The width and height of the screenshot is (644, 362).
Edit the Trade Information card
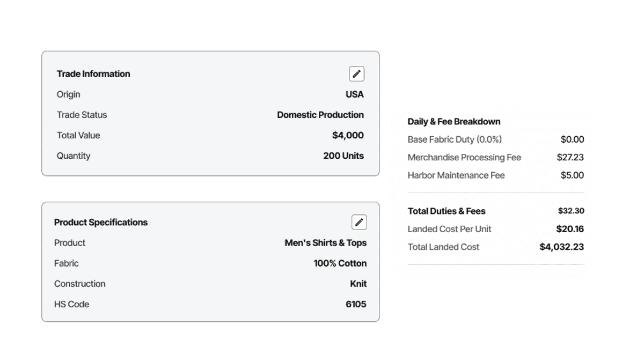pos(356,74)
